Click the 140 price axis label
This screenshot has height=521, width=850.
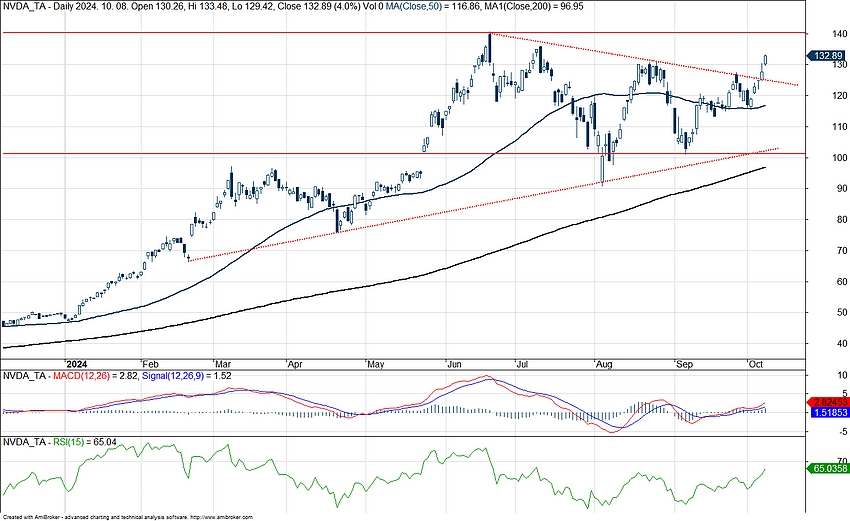click(x=840, y=34)
